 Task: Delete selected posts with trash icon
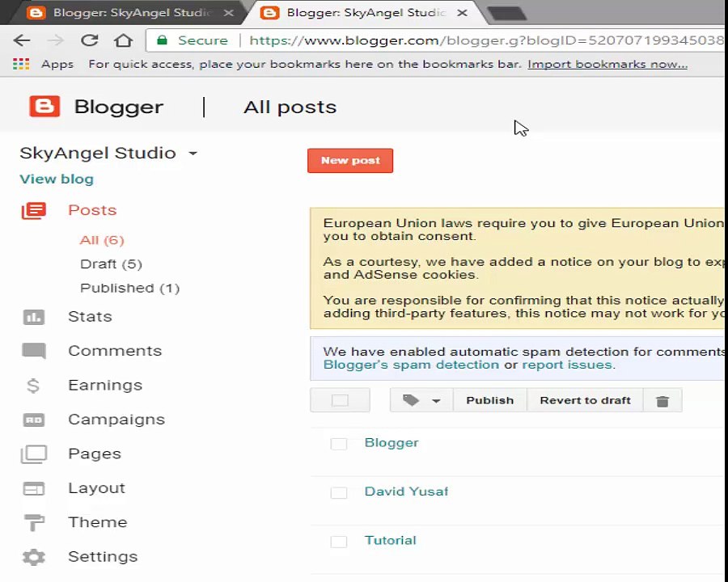coord(662,401)
